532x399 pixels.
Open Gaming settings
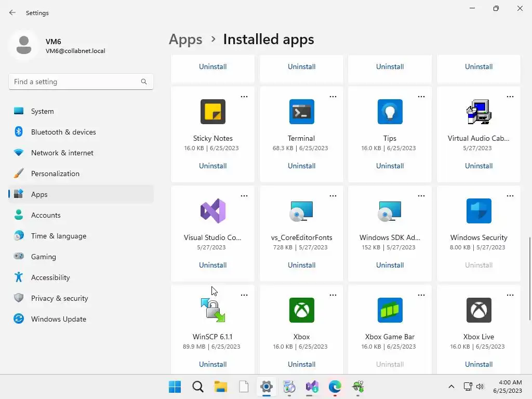point(81,257)
